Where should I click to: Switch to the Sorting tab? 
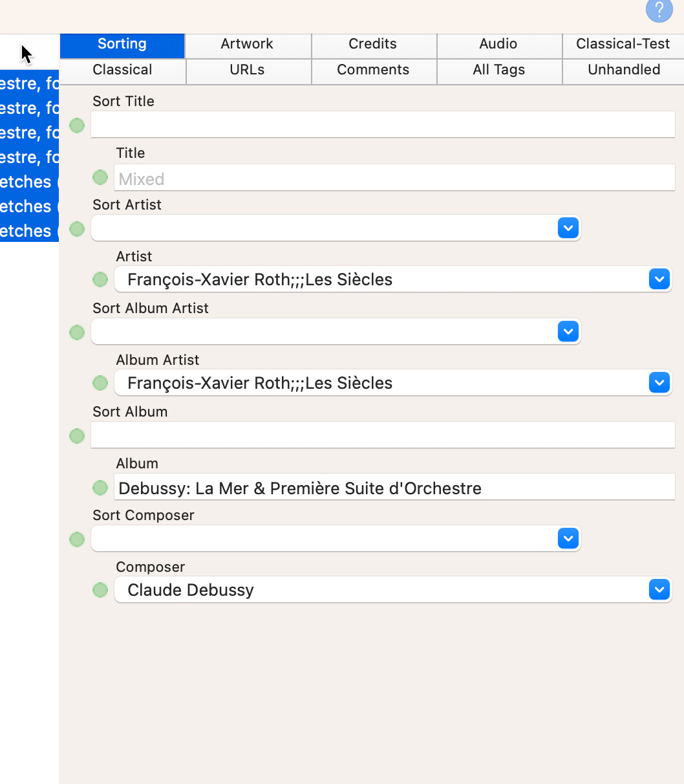pos(122,45)
